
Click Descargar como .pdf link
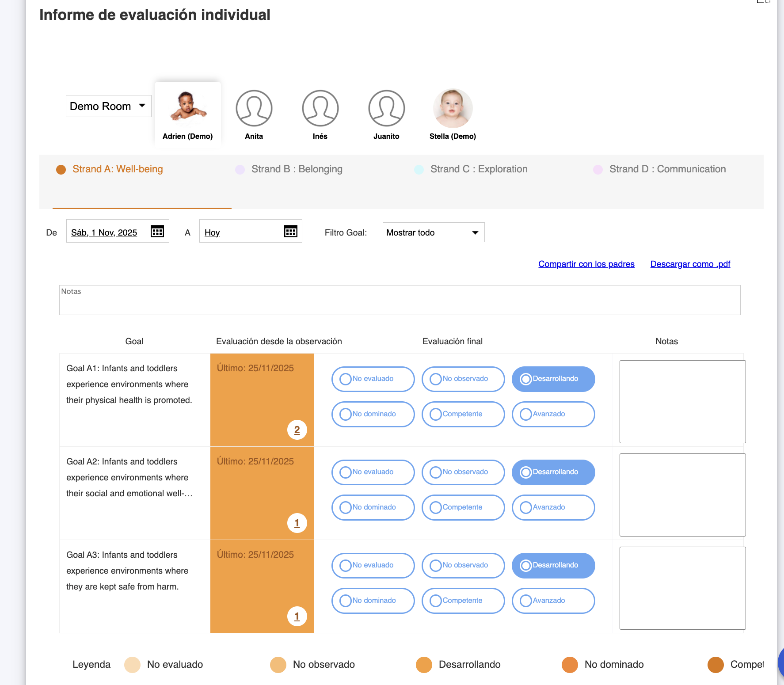coord(690,264)
